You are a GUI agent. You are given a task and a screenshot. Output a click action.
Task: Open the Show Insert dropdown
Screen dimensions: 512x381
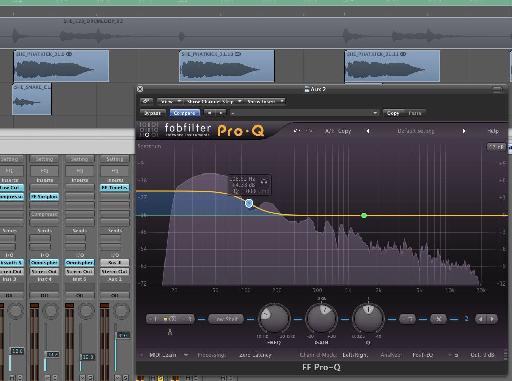[x=265, y=101]
